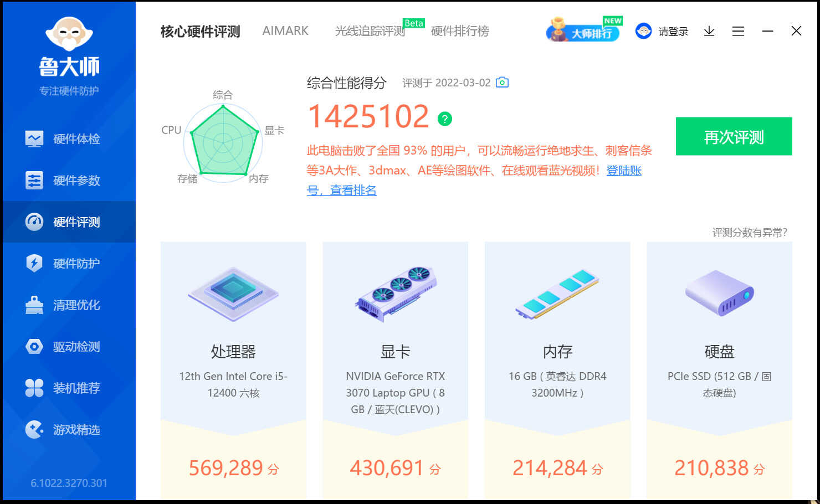This screenshot has width=820, height=504.
Task: Click the 硬件防护 shield icon
Action: pyautogui.click(x=34, y=263)
